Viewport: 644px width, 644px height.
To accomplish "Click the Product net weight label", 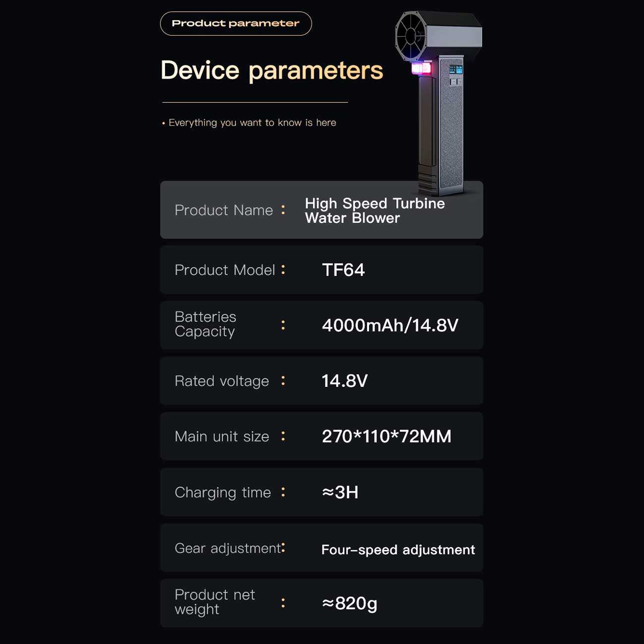I will 215,602.
